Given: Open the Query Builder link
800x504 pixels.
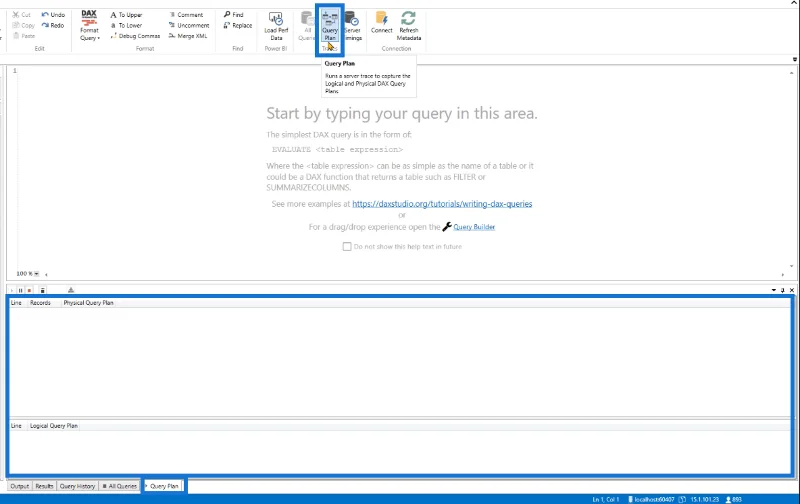Looking at the screenshot, I should pyautogui.click(x=474, y=227).
